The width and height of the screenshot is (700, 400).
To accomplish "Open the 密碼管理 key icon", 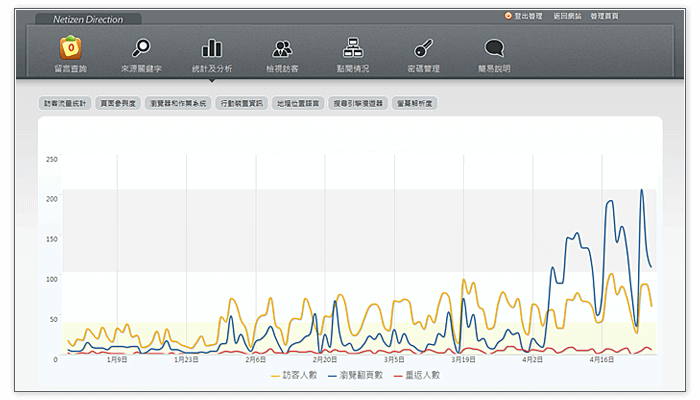I will pos(423,48).
